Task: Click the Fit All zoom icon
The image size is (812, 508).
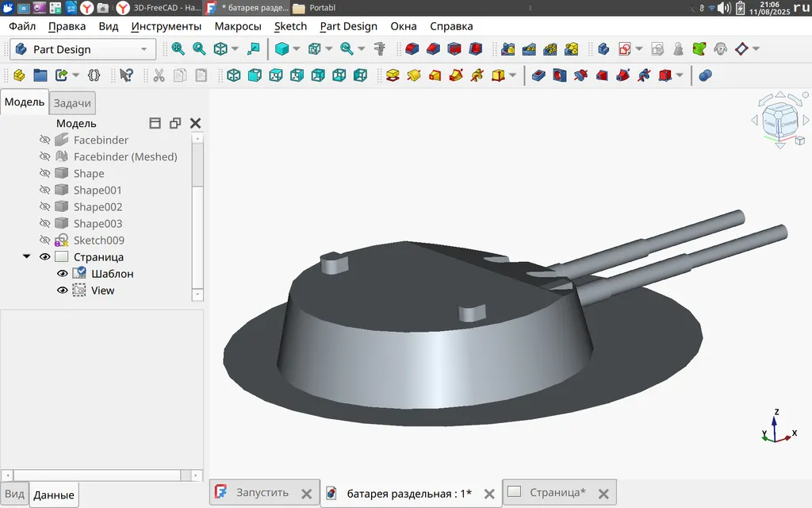Action: click(178, 48)
